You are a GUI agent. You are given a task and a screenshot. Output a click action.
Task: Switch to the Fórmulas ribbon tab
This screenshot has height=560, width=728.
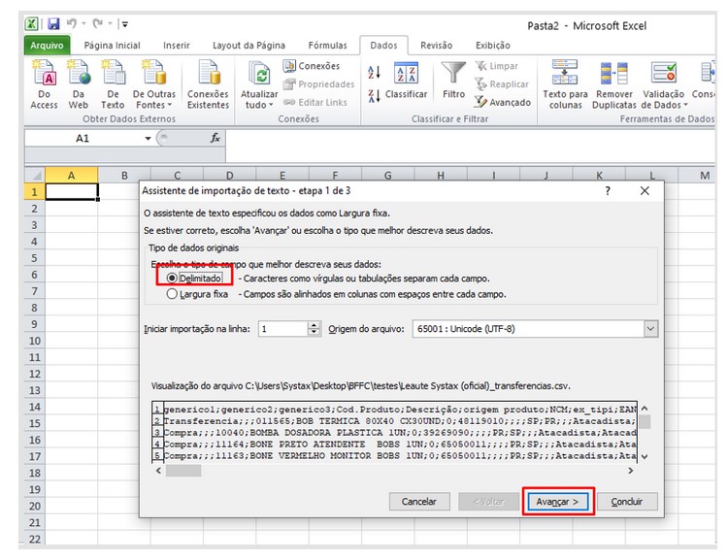[x=327, y=46]
